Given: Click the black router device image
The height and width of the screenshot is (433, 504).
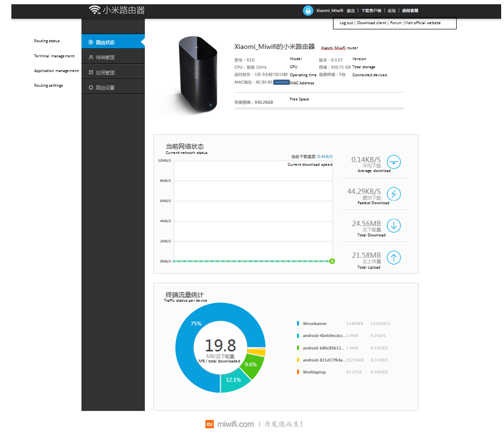Looking at the screenshot, I should tap(197, 74).
